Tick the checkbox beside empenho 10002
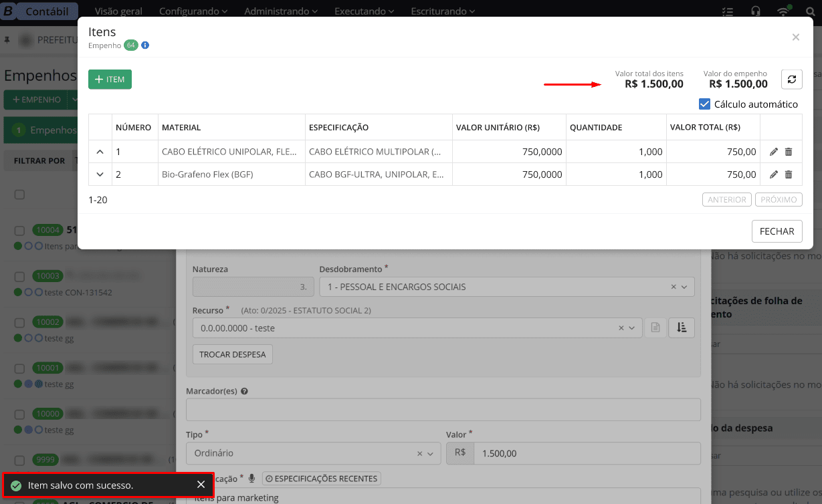822x504 pixels. tap(19, 322)
